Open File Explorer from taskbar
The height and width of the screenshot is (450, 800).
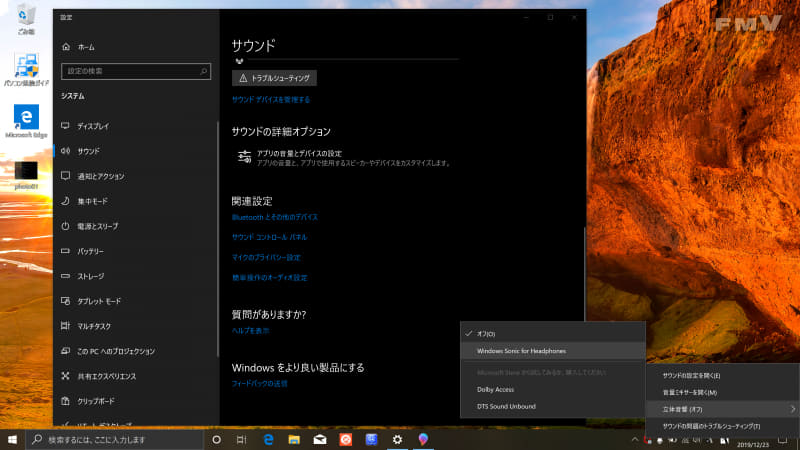pos(294,439)
